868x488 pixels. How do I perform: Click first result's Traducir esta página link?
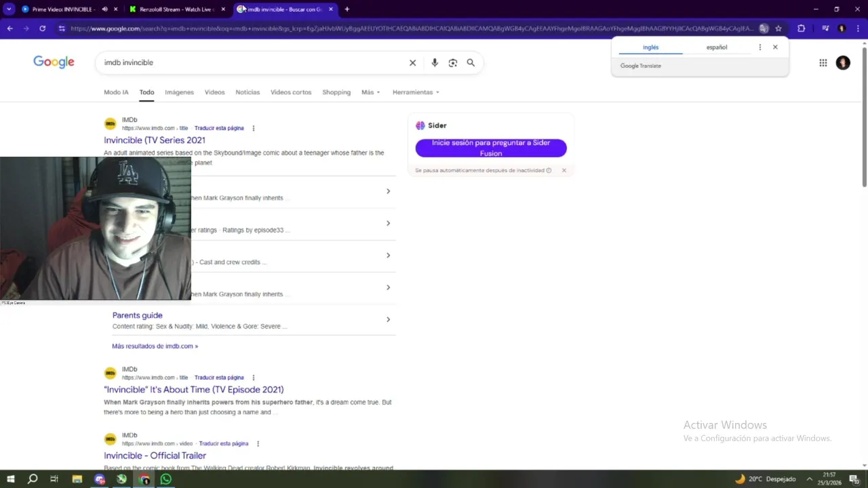[x=219, y=128]
